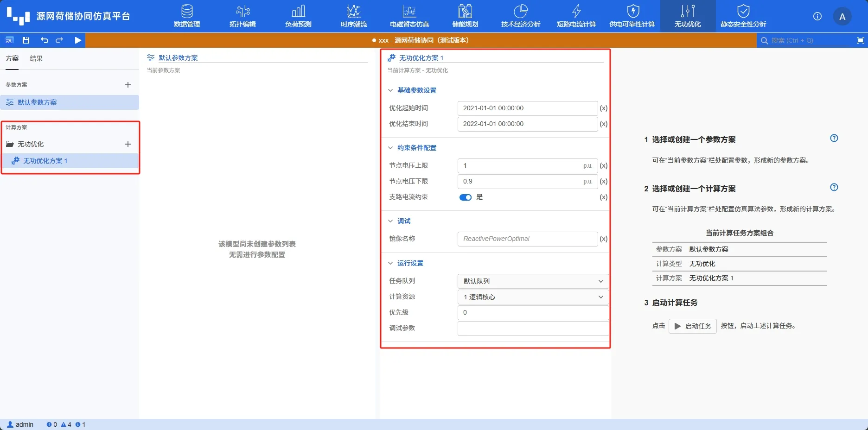This screenshot has height=430, width=868.
Task: Collapse the 约束条件配置 section
Action: 390,148
